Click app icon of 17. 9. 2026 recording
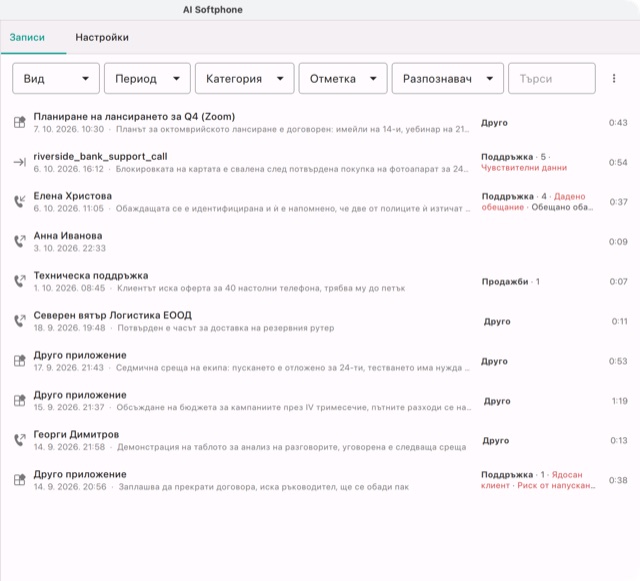 [20, 361]
